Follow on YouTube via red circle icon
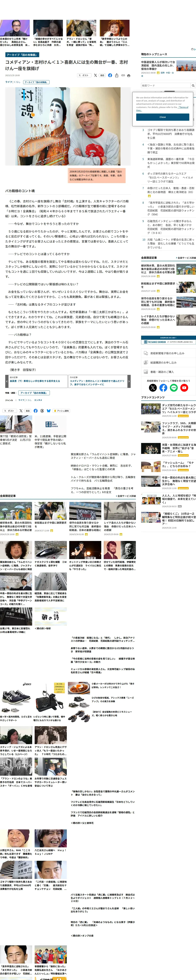The height and width of the screenshot is (980, 196). 184,388
